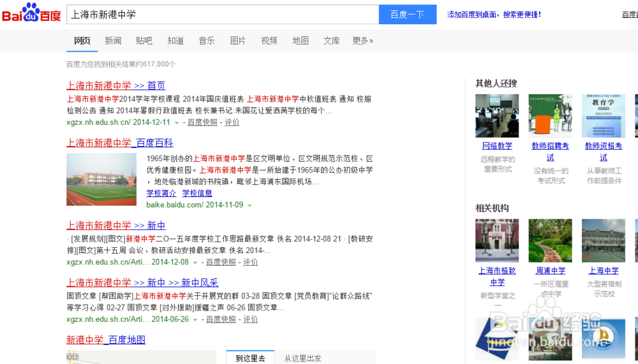Screen dimensions: 638x364
Task: Switch to the 图片 tab
Action: tap(237, 41)
